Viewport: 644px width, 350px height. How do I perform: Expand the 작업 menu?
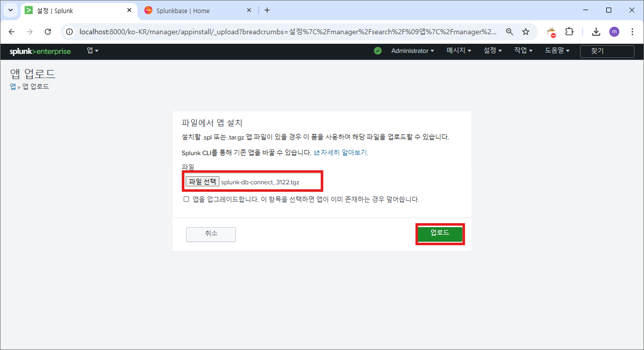tap(523, 51)
